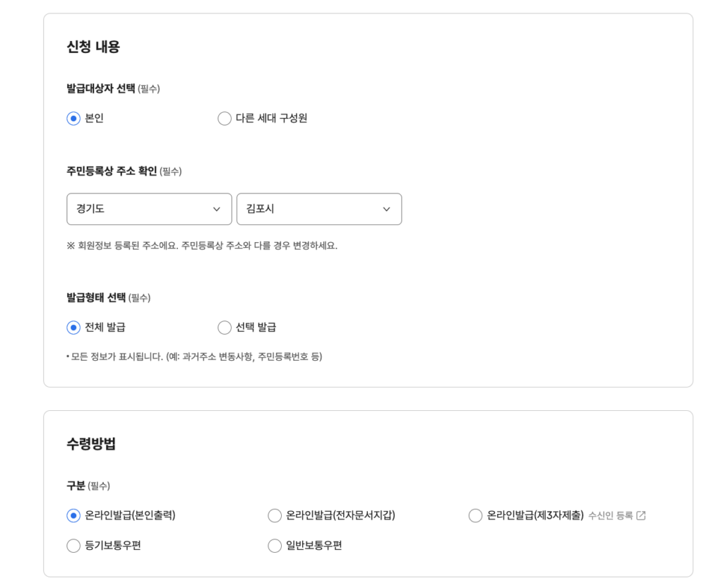Expand the province selector chevron
The image size is (723, 588).
216,209
